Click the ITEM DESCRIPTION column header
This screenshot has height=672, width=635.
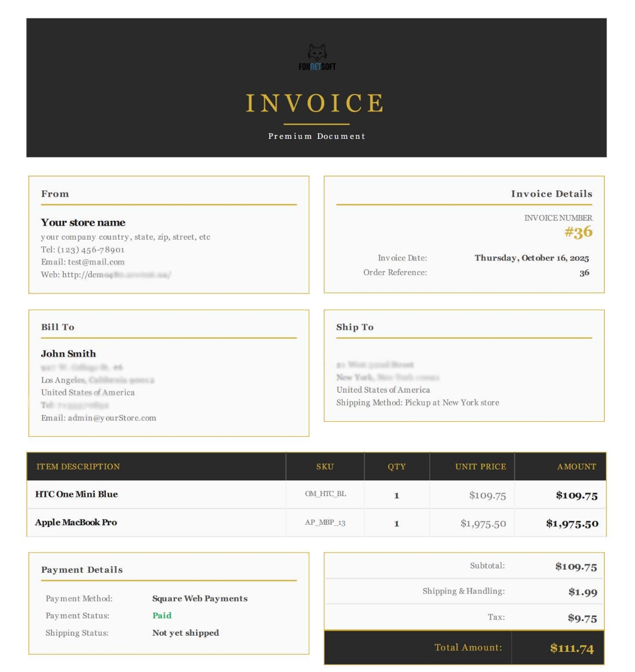coord(78,466)
